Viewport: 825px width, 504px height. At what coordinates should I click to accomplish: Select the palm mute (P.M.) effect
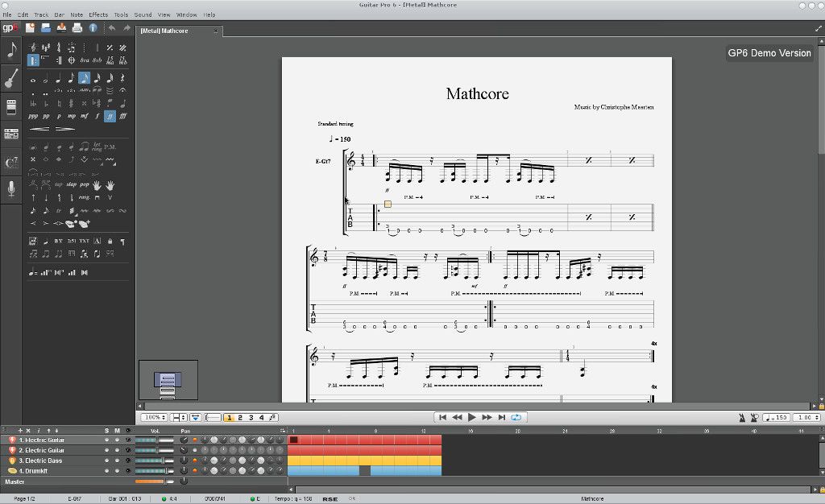[110, 147]
